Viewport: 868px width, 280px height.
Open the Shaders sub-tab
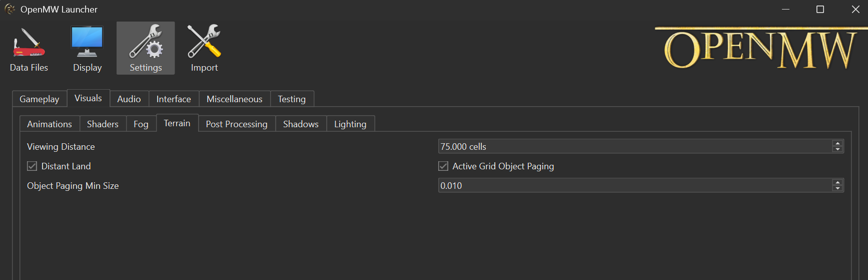pos(103,124)
